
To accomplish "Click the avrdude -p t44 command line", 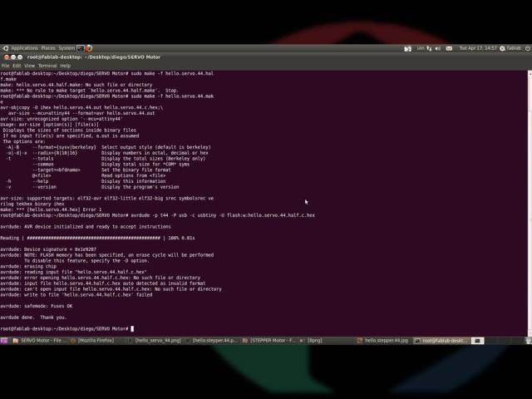I will coord(157,215).
